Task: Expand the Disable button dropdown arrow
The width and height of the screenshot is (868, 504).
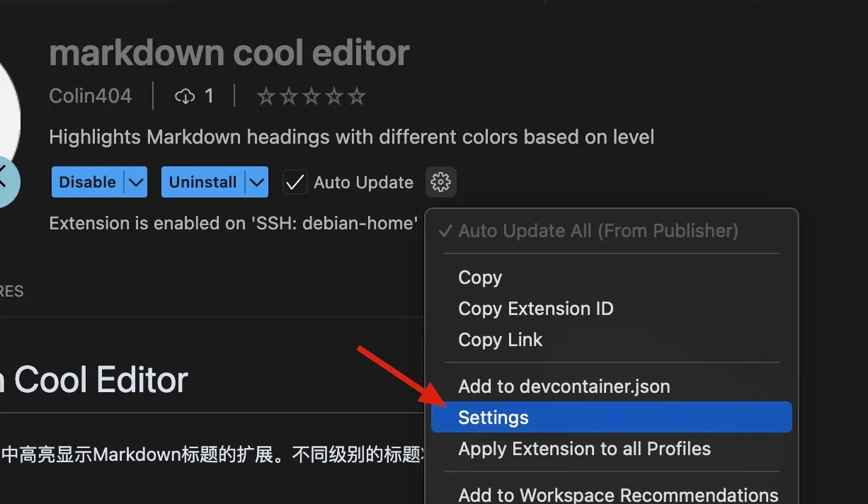Action: pyautogui.click(x=137, y=183)
